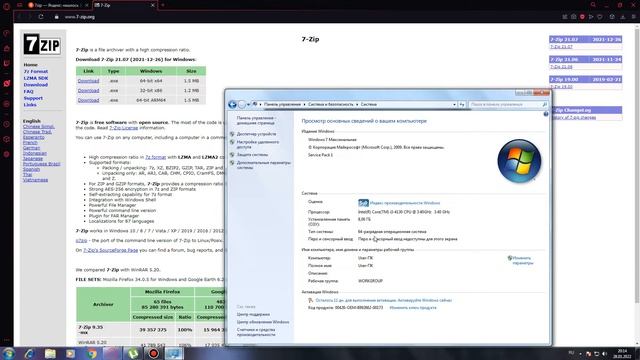This screenshot has height=360, width=640.
Task: Click the Windows Experience Index link
Action: click(x=405, y=203)
